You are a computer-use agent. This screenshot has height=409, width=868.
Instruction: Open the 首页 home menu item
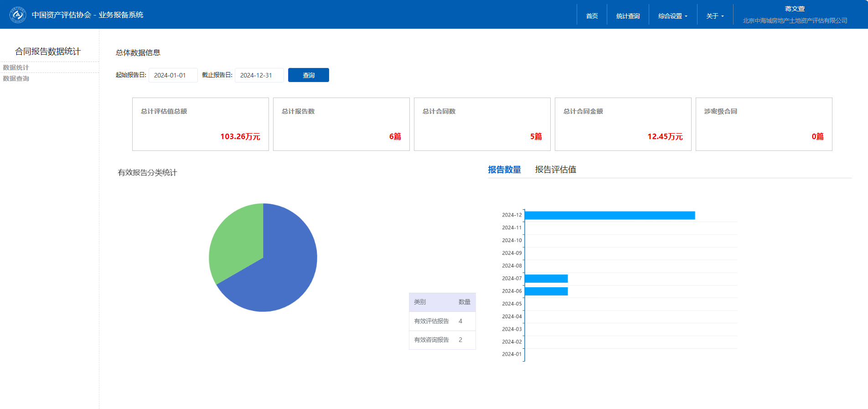[592, 16]
